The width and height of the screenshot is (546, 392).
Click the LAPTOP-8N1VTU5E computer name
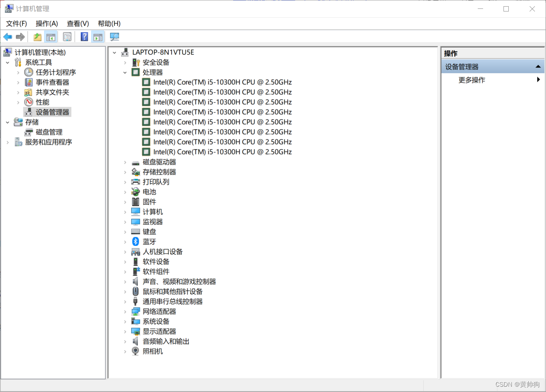163,52
